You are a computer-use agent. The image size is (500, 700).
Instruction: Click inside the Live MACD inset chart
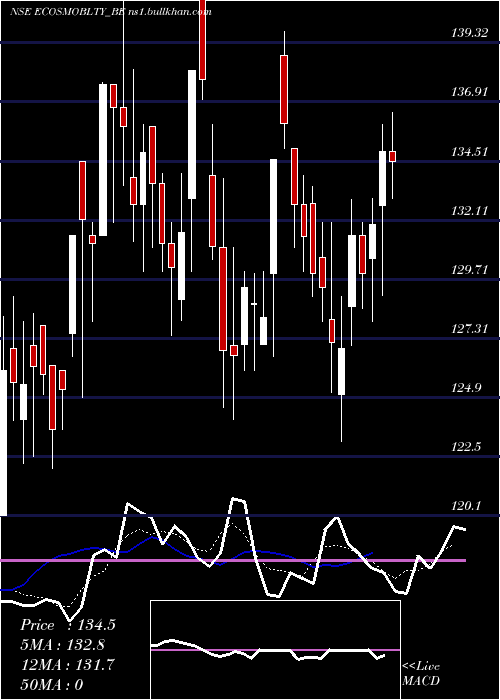point(275,650)
